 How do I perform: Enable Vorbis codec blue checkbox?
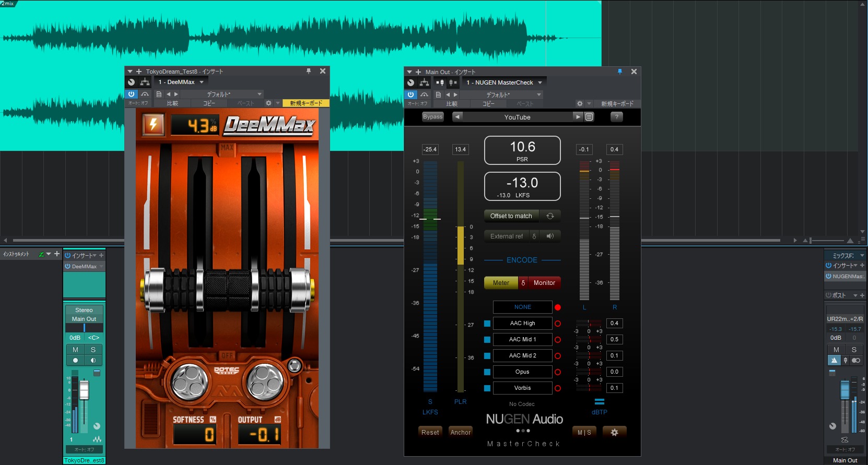[487, 388]
